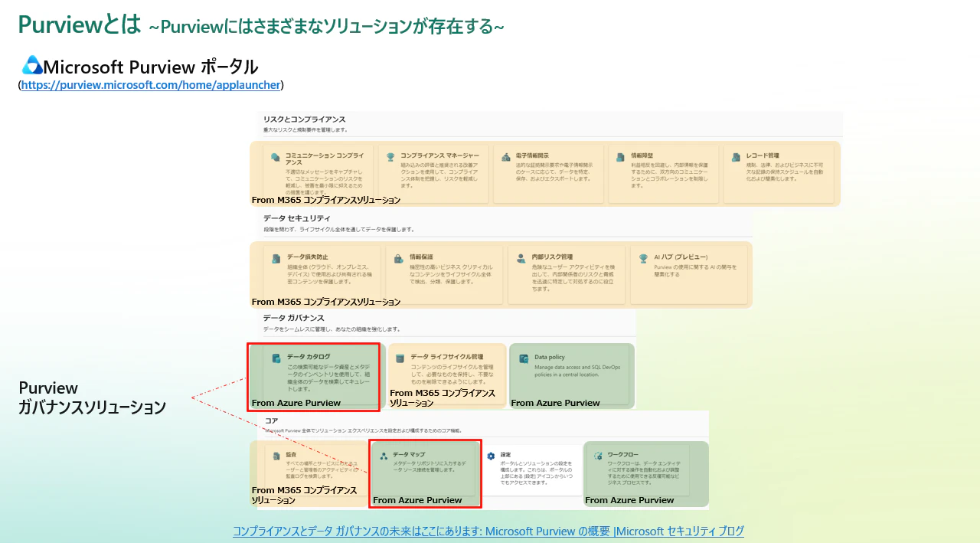Open the Information Protection (情報保護) lock icon
Screen dimensions: 980x543
[399, 259]
